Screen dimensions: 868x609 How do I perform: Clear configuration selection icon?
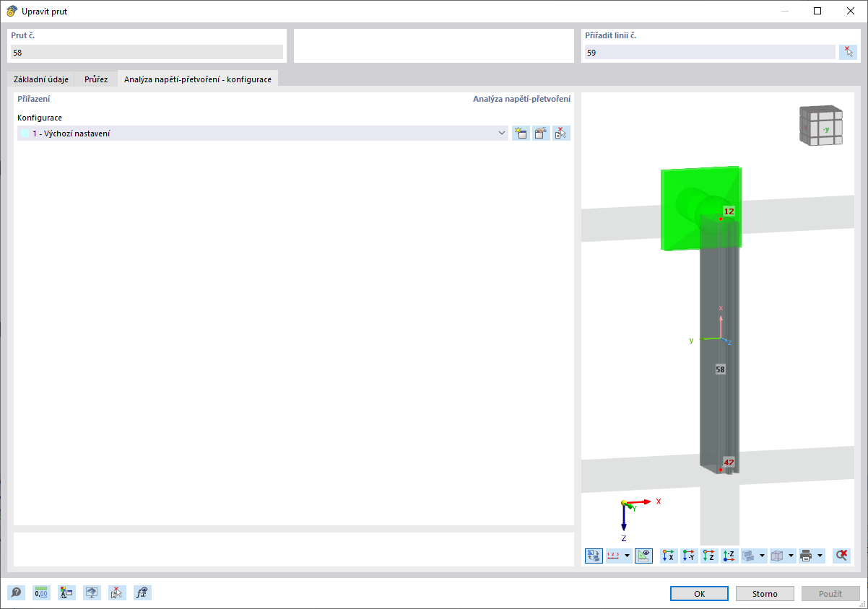[561, 133]
